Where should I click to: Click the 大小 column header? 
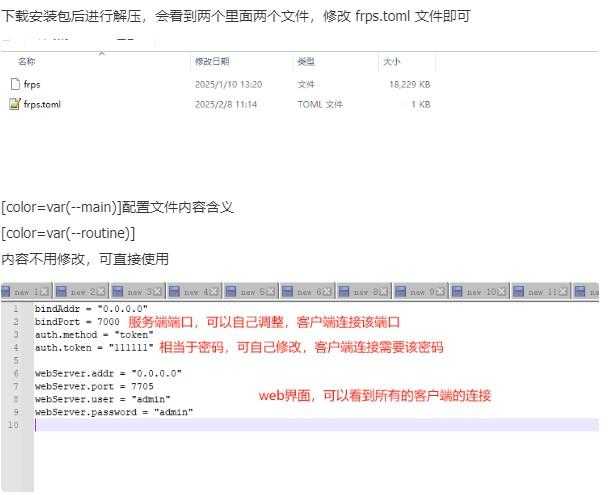point(392,62)
